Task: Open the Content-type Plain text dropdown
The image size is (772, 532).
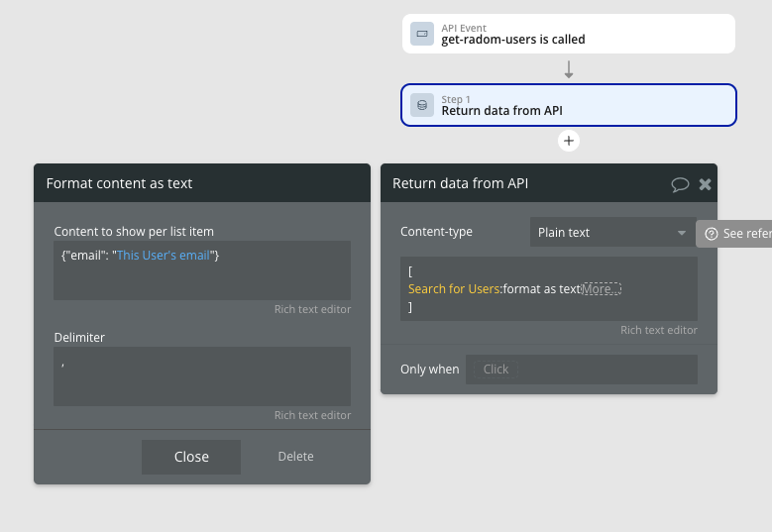Action: pyautogui.click(x=613, y=232)
